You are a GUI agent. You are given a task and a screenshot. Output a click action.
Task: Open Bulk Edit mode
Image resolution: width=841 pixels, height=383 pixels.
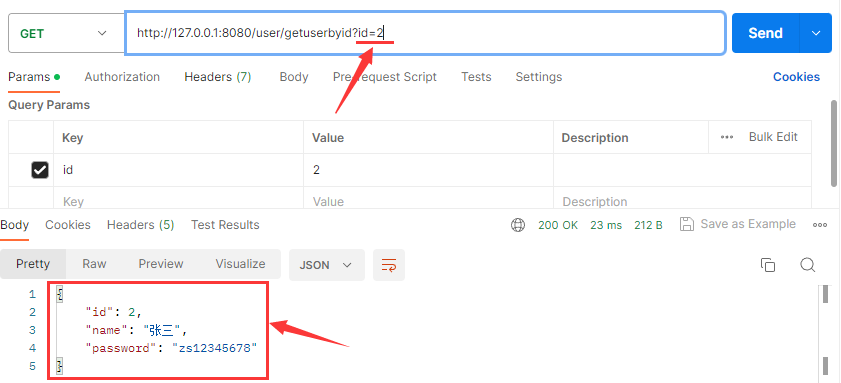tap(773, 137)
